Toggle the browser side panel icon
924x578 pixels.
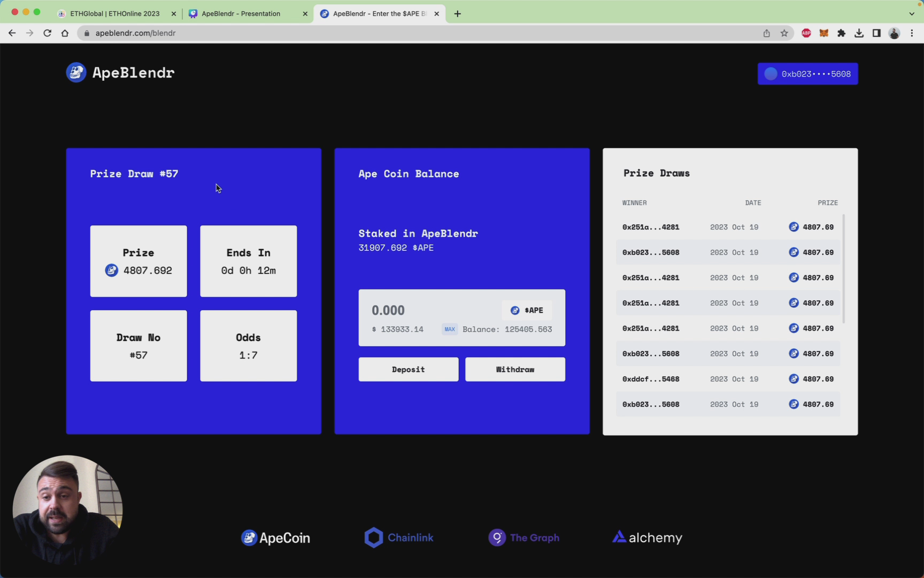click(876, 33)
